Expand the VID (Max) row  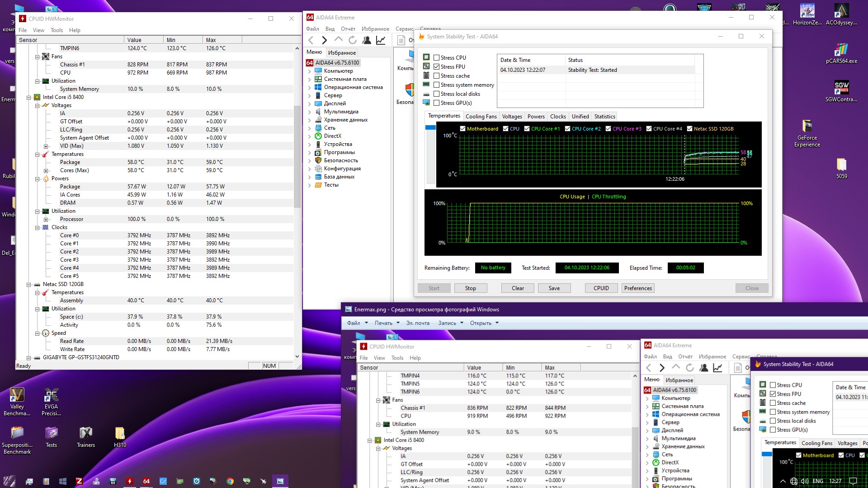coord(46,146)
